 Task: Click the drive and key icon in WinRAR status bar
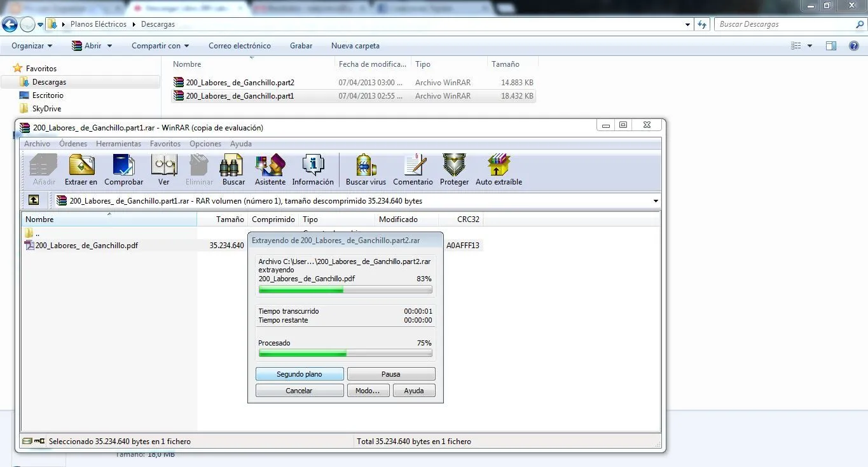(x=34, y=441)
